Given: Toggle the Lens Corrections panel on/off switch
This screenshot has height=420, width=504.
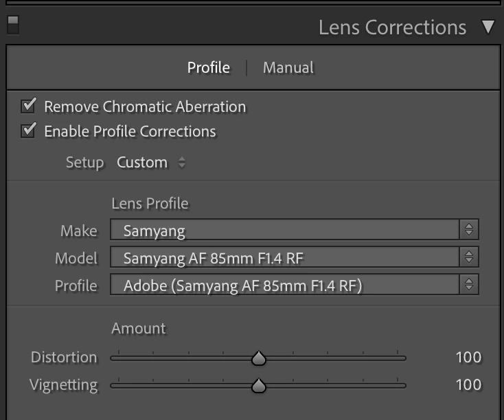Looking at the screenshot, I should (x=13, y=25).
